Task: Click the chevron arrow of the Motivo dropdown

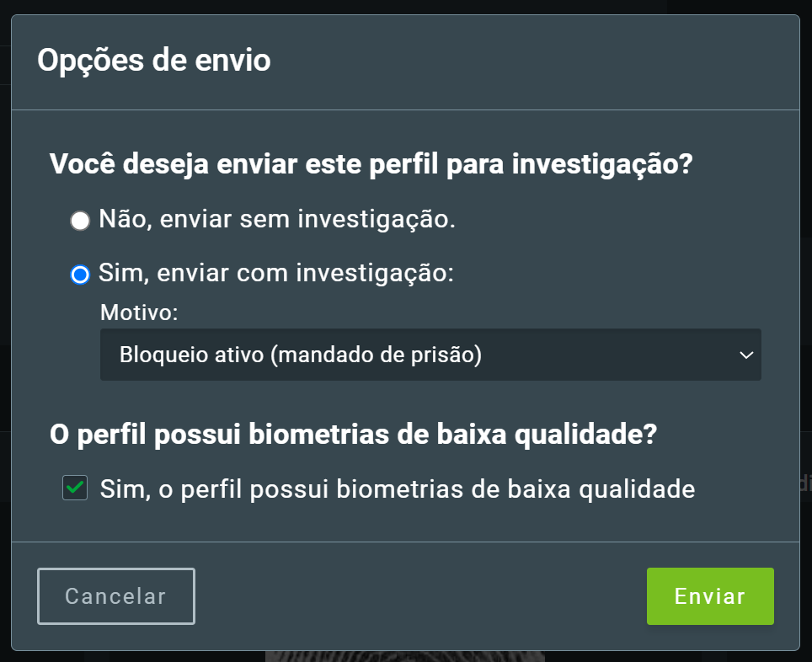Action: coord(746,355)
